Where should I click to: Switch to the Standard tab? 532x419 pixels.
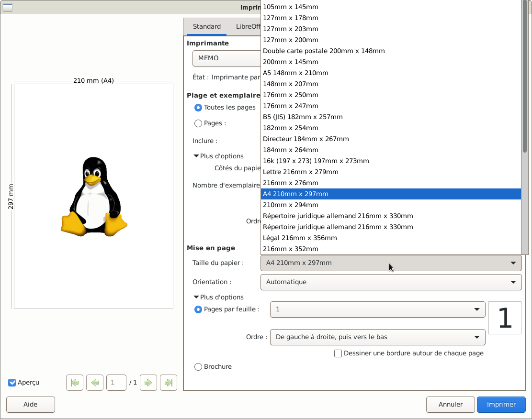click(207, 26)
